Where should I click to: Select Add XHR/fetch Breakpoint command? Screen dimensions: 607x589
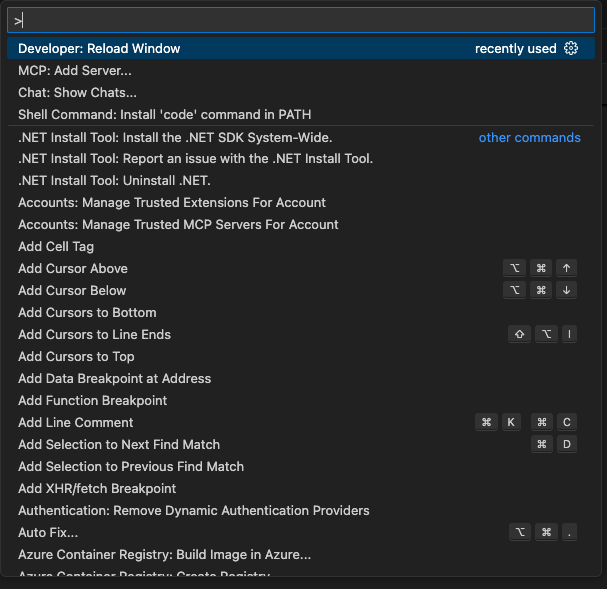point(301,489)
